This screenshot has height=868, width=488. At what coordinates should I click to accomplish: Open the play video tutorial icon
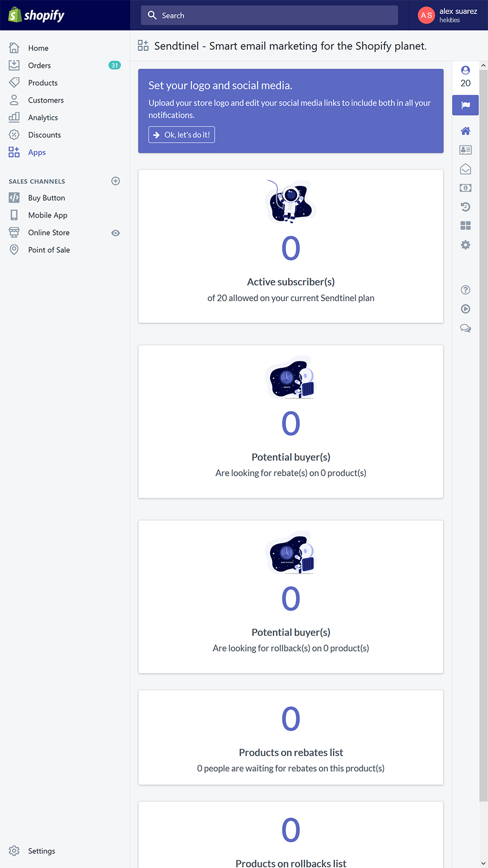[465, 309]
